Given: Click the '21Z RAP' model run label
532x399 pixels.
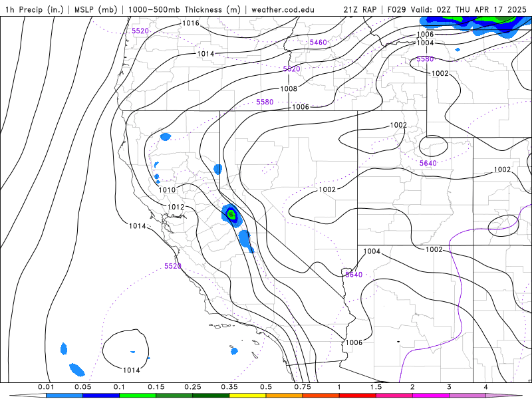Looking at the screenshot, I should coord(360,9).
